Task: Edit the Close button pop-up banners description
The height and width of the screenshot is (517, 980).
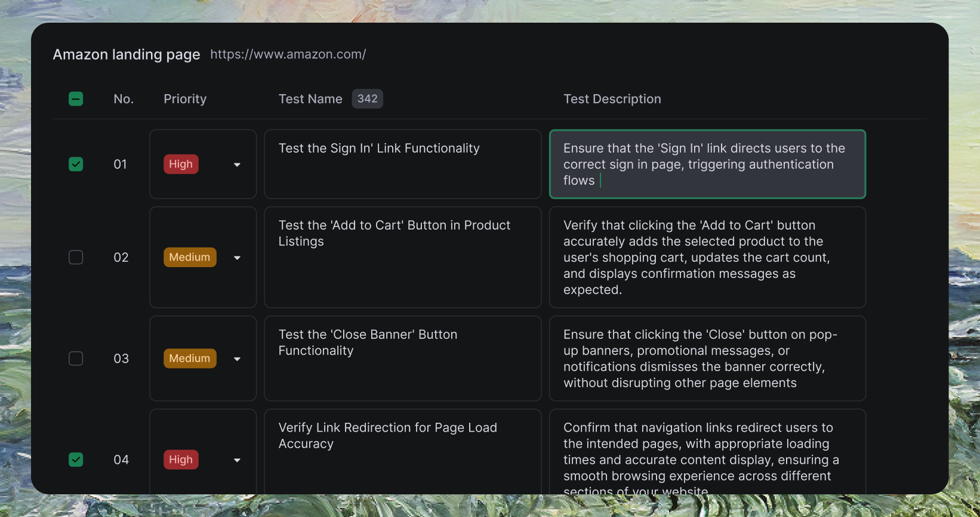Action: coord(707,358)
